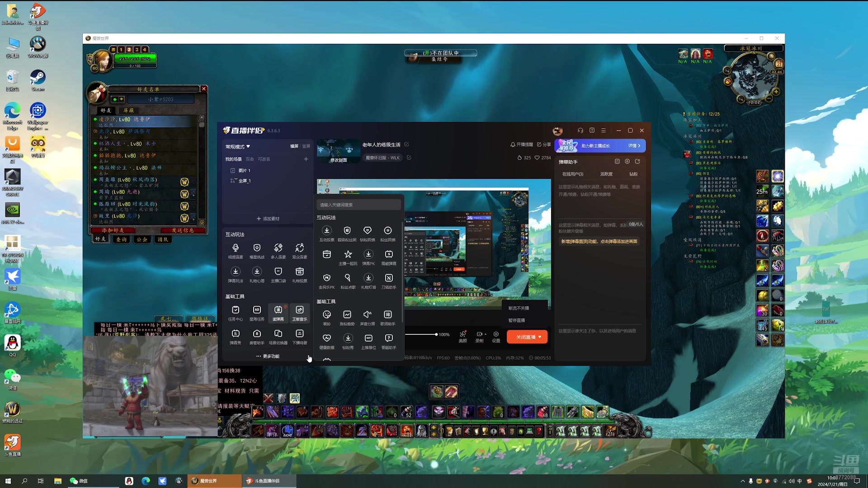Screen dimensions: 868x488
Task: Open the 视频连麦 microphone tool
Action: [x=236, y=251]
